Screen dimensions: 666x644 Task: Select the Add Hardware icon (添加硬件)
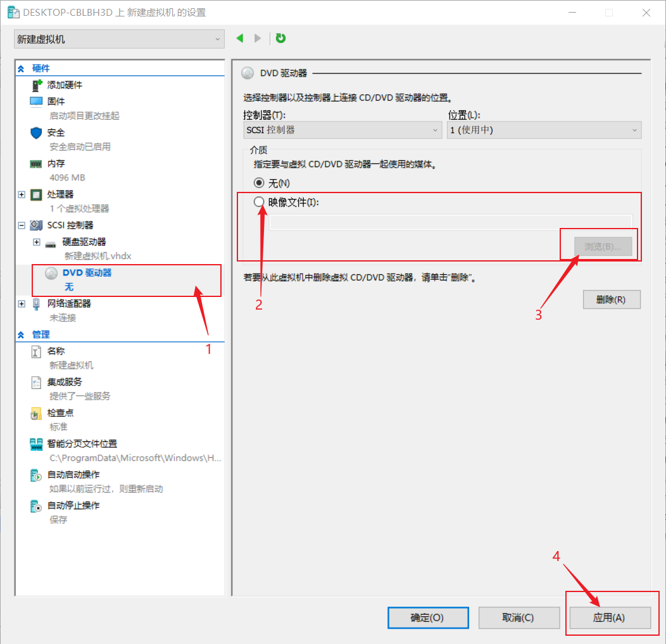37,85
